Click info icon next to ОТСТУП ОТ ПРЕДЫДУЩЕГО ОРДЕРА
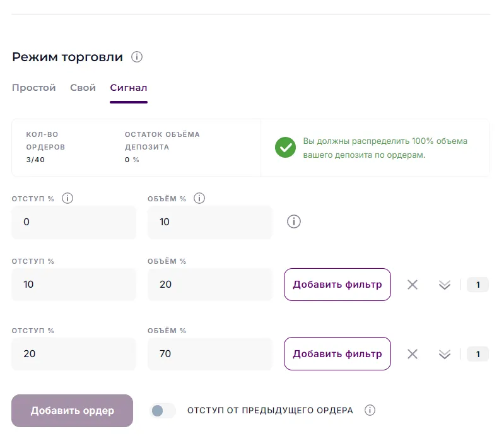This screenshot has height=436, width=504. [x=370, y=411]
